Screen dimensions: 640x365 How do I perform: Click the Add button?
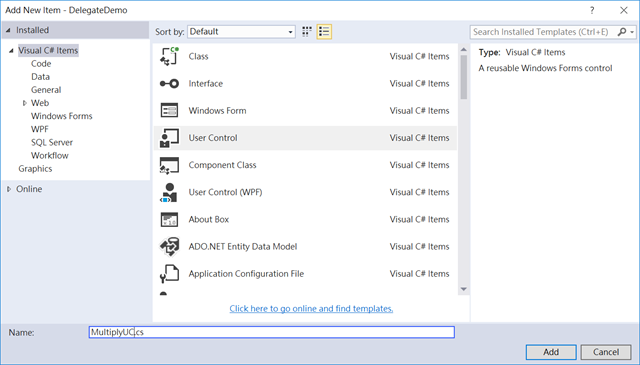(551, 352)
